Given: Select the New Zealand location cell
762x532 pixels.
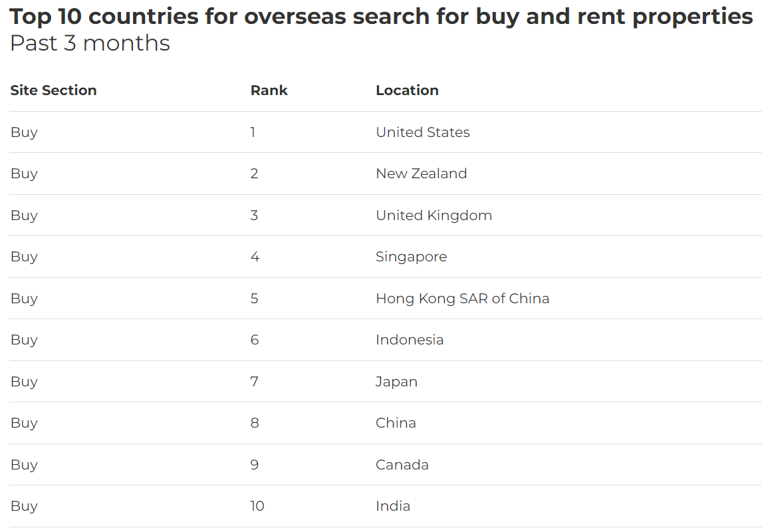Looking at the screenshot, I should point(422,174).
